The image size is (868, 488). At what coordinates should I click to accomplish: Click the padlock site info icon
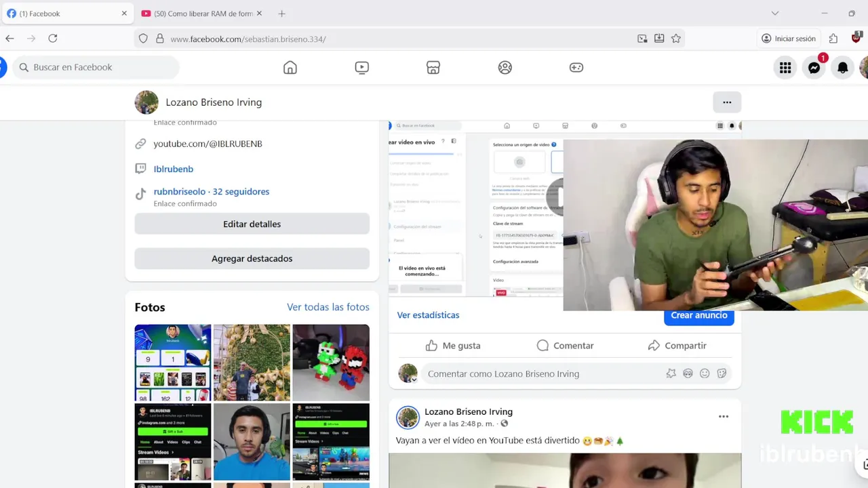tap(160, 39)
